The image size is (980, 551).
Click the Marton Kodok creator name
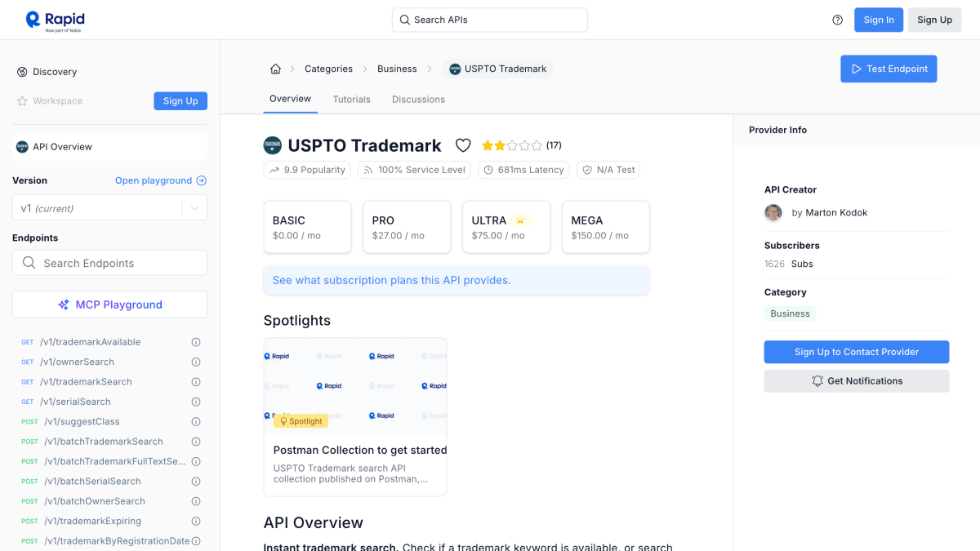pos(836,212)
